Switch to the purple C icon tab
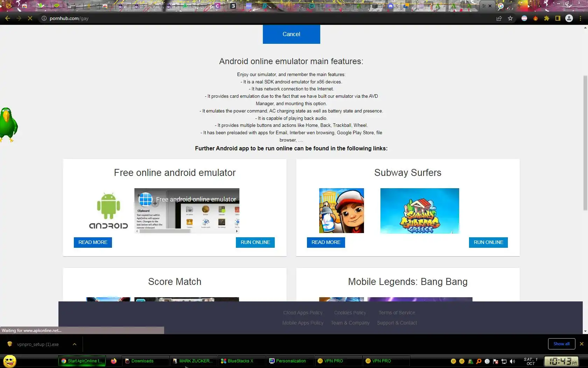Image resolution: width=588 pixels, height=368 pixels. 217,6
